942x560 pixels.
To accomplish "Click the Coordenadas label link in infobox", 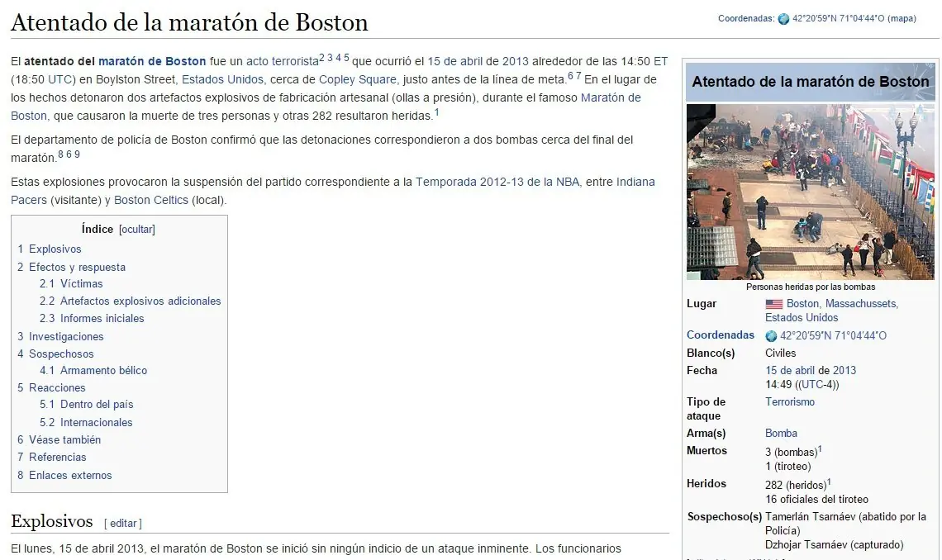I will tap(721, 335).
